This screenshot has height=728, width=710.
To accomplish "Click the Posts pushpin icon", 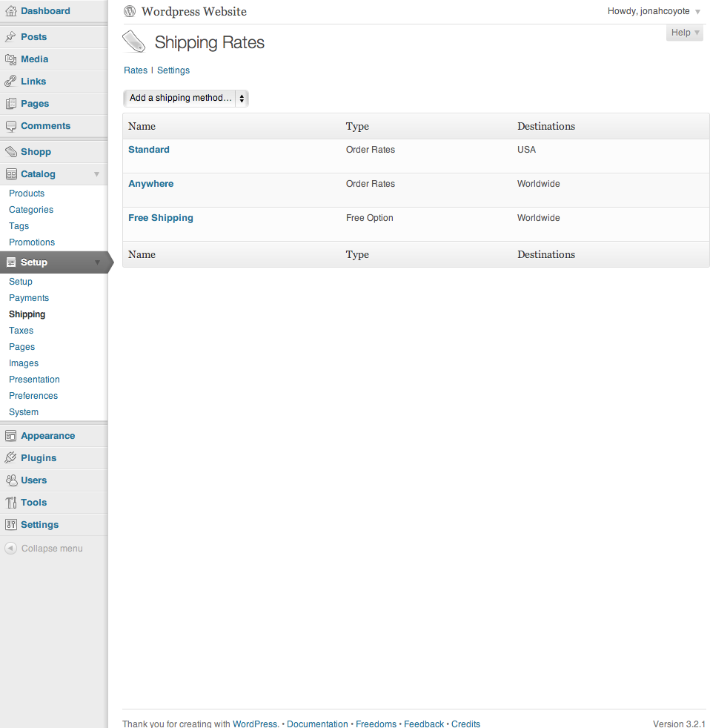I will 10,36.
